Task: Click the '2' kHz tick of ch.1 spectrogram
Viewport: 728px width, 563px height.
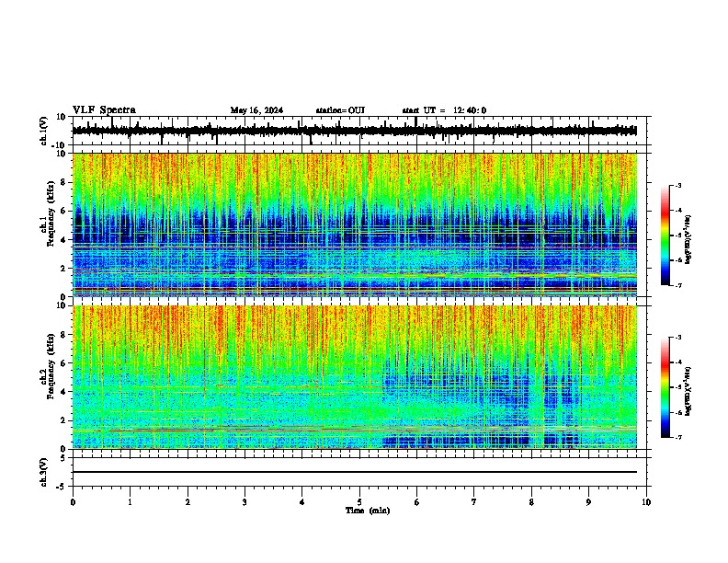Action: tap(63, 269)
